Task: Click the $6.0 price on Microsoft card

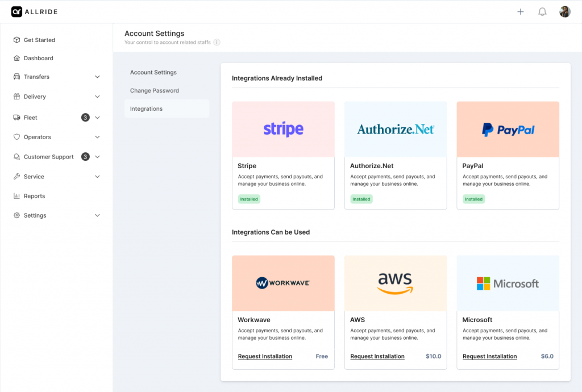Action: (547, 356)
